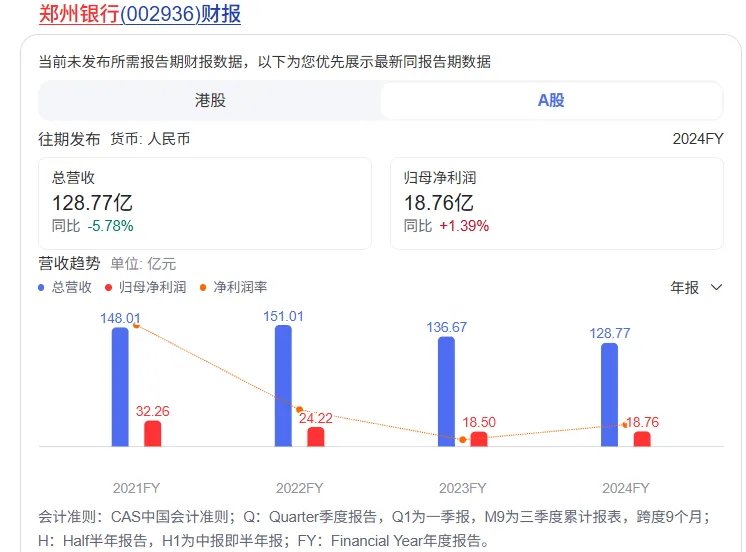
Task: Switch to the A股 tab
Action: point(551,100)
